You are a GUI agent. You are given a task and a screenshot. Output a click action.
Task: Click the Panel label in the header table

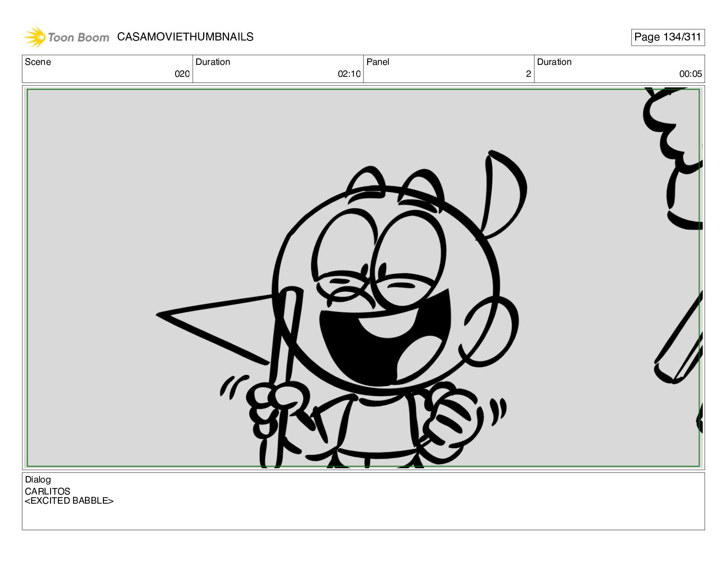[378, 62]
